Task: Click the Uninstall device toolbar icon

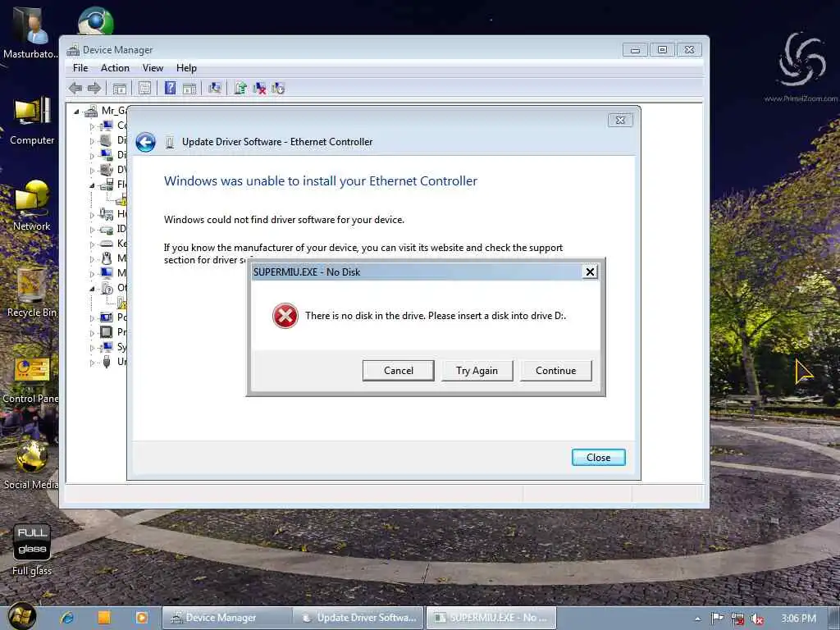Action: 259,89
